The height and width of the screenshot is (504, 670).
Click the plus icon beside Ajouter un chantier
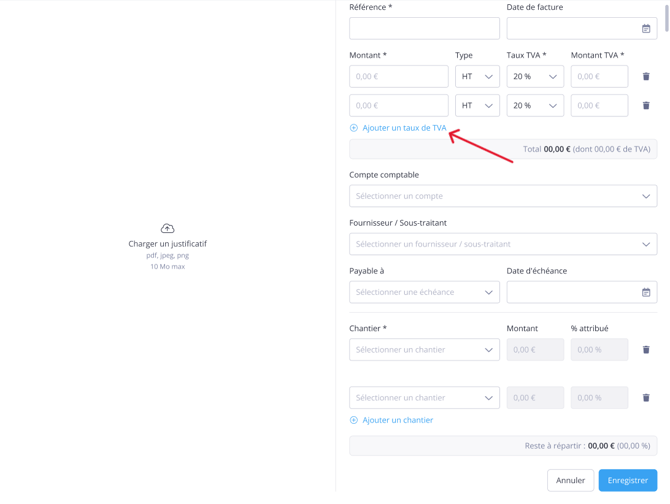coord(354,421)
